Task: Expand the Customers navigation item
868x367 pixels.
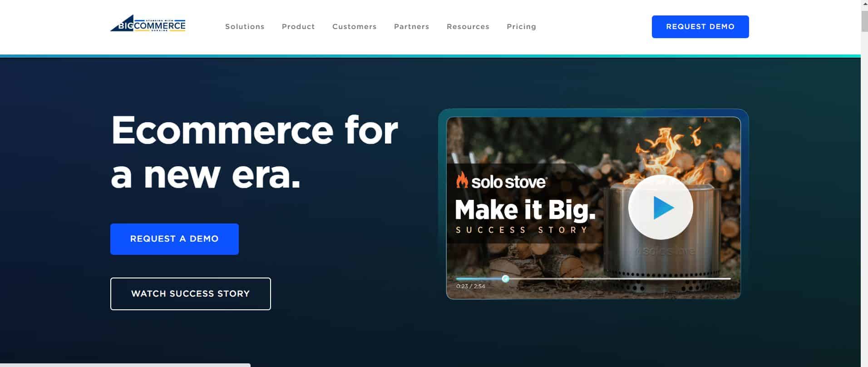Action: click(355, 27)
